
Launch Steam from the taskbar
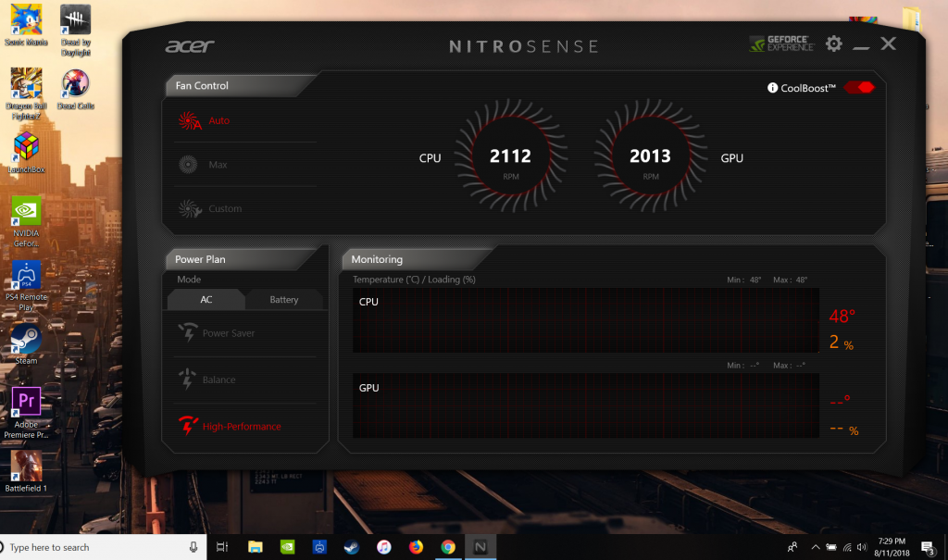tap(352, 546)
